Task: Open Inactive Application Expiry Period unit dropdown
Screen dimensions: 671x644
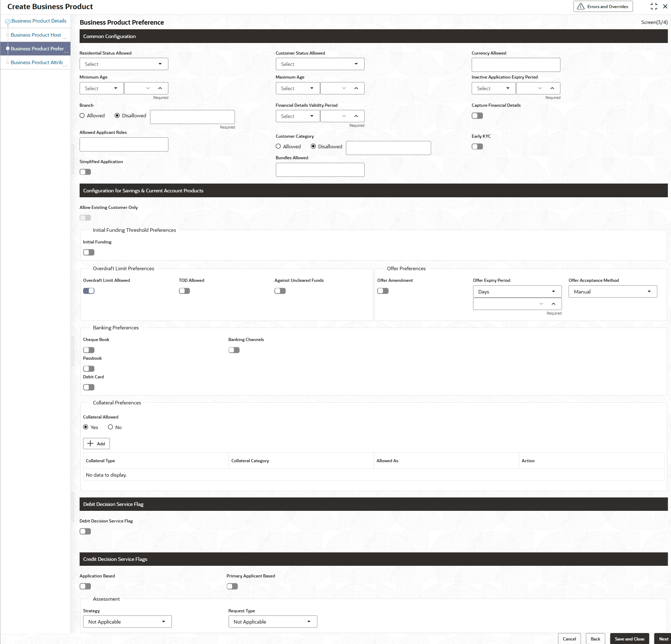Action: pyautogui.click(x=494, y=88)
